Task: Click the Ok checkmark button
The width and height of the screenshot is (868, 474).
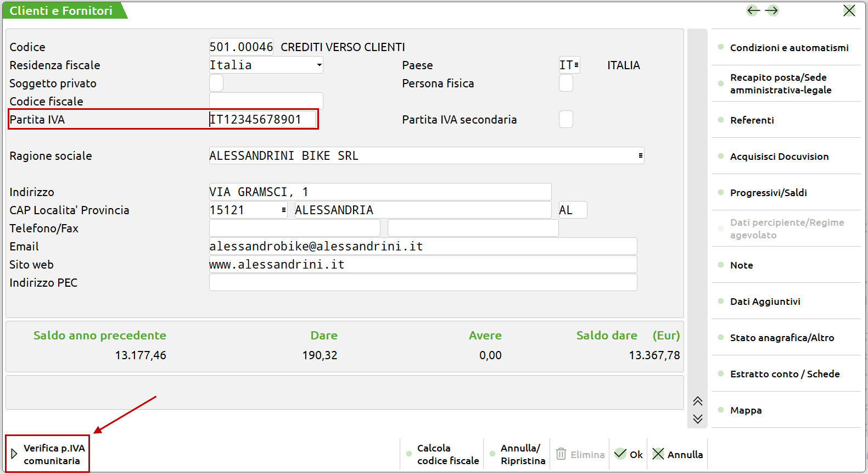Action: coord(628,454)
